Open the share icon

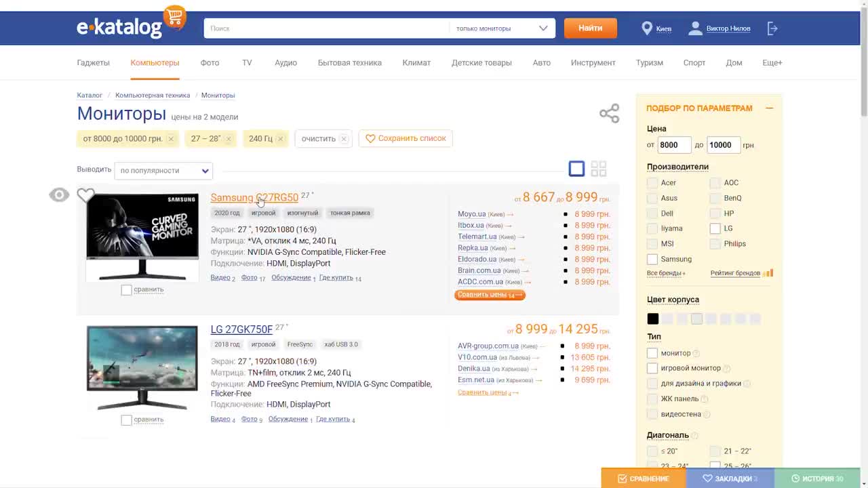tap(609, 113)
